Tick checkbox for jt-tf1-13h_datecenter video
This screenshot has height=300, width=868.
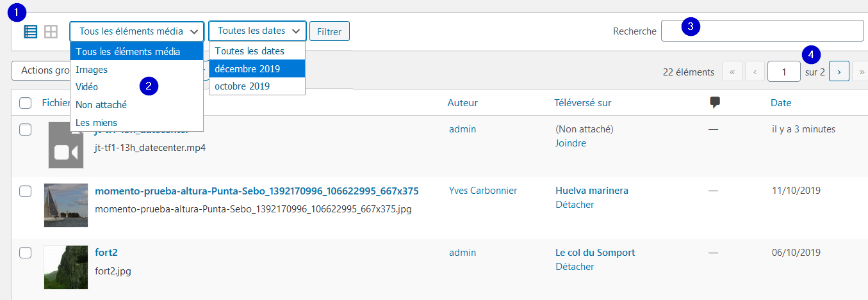[26, 130]
